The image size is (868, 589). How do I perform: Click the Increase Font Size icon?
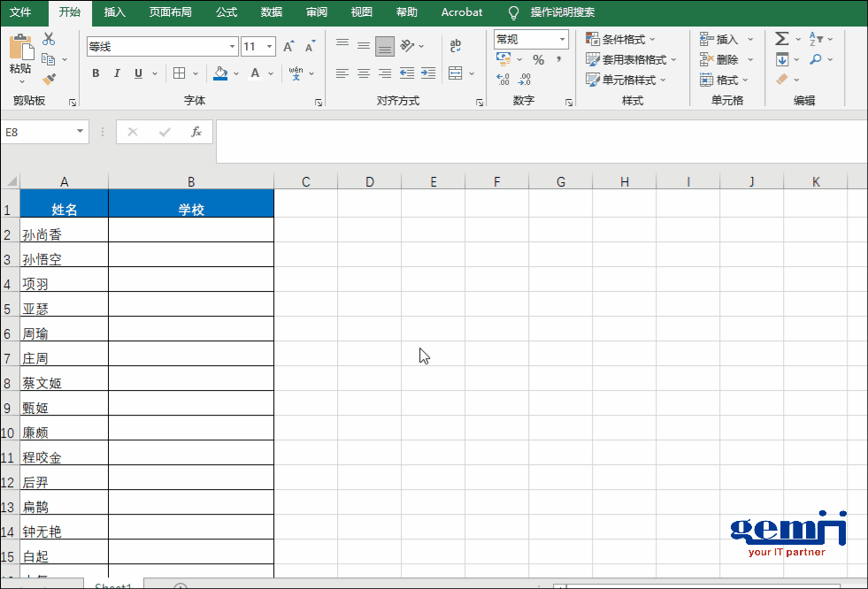(x=288, y=47)
